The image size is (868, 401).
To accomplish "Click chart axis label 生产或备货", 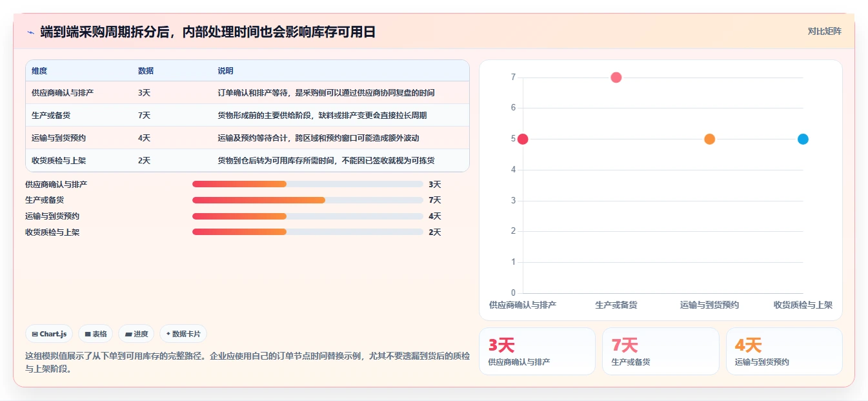I will [x=616, y=305].
